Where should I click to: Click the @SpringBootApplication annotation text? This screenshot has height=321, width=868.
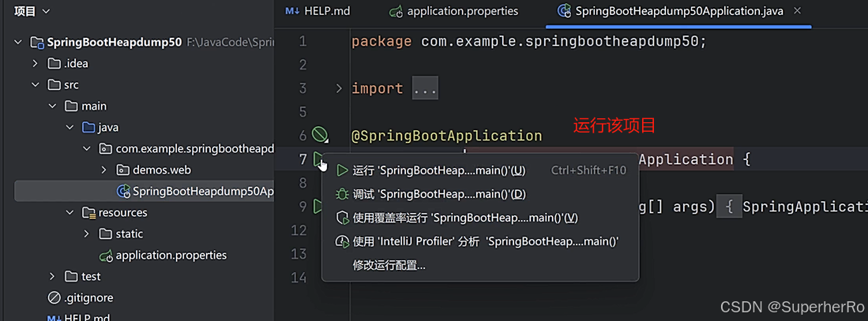coord(446,136)
